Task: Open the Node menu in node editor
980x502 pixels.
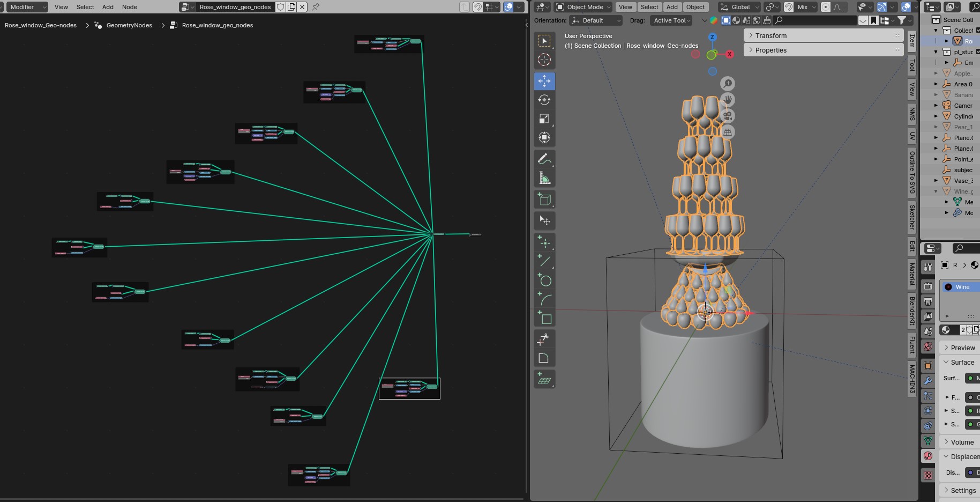Action: point(129,7)
